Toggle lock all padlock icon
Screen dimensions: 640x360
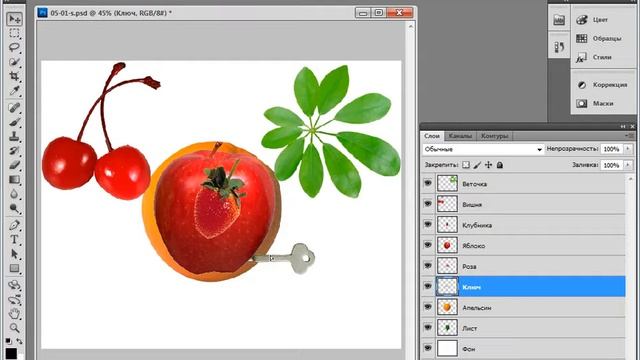500,165
